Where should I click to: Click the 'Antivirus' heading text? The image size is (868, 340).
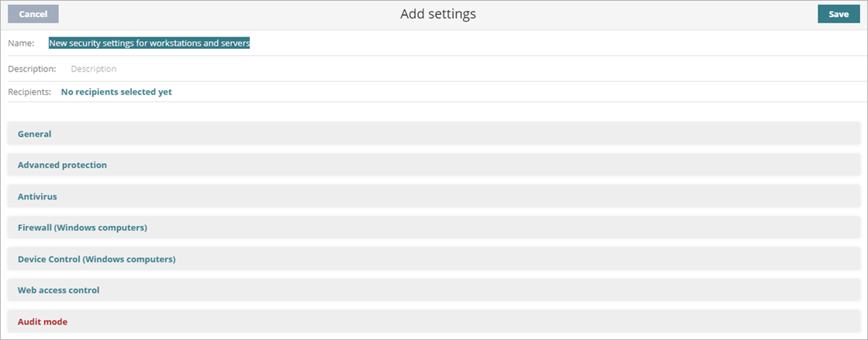[x=37, y=196]
